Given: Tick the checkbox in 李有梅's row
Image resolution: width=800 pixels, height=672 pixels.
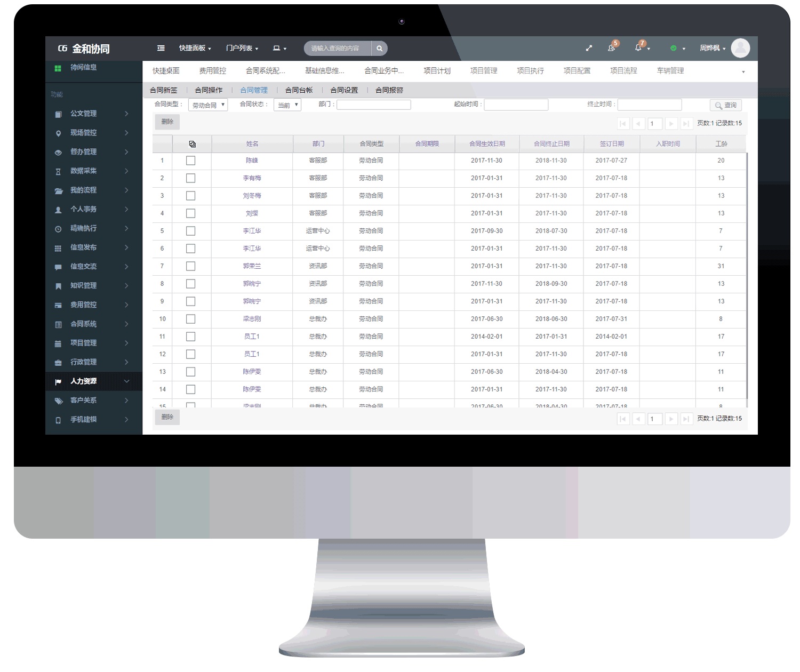Looking at the screenshot, I should coord(190,178).
